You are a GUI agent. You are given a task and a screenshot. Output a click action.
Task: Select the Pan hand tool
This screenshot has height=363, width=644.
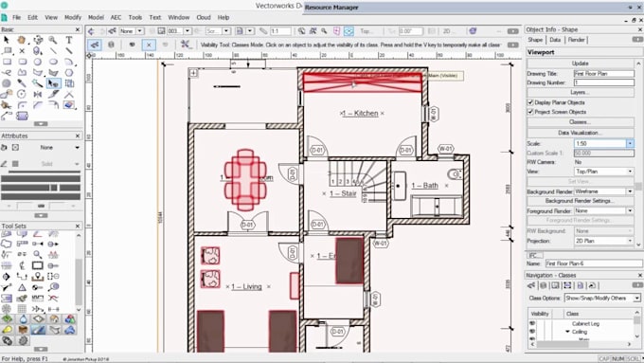(22, 40)
